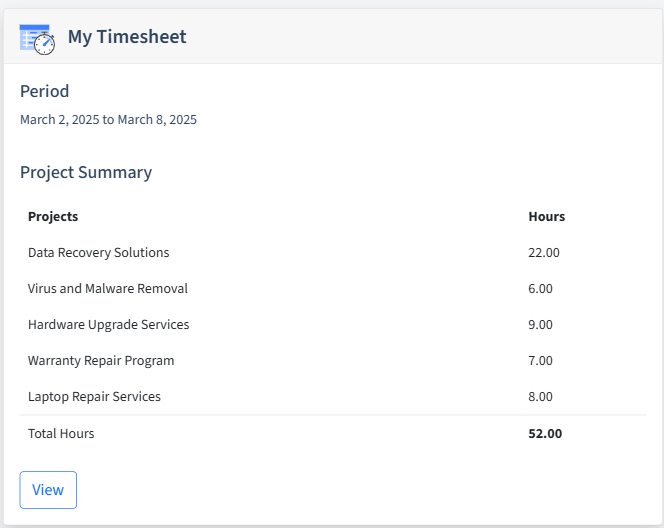The height and width of the screenshot is (528, 664).
Task: Select Laptop Repair Services project
Action: 94,397
